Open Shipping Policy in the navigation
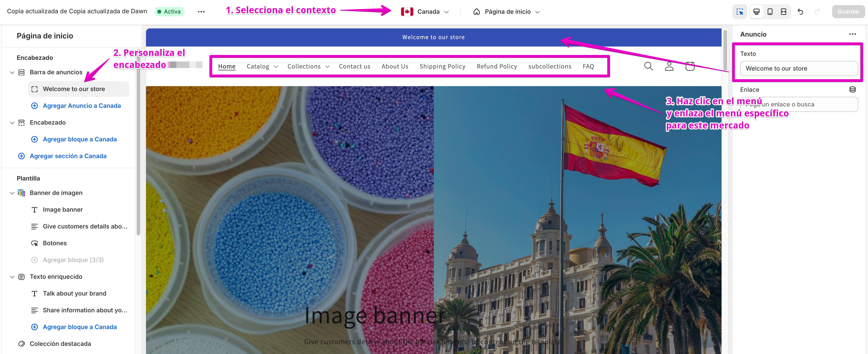Viewport: 868px width, 354px height. [442, 66]
